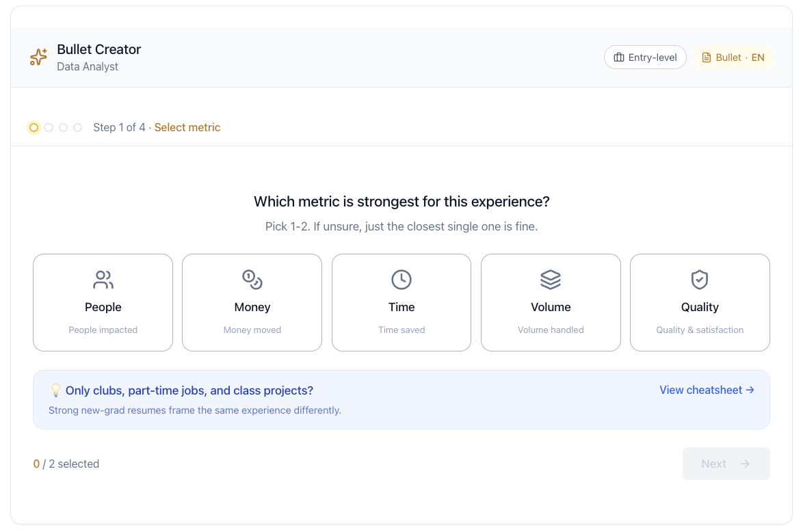The image size is (803, 532).
Task: Click the Volume layers icon
Action: coord(551,280)
